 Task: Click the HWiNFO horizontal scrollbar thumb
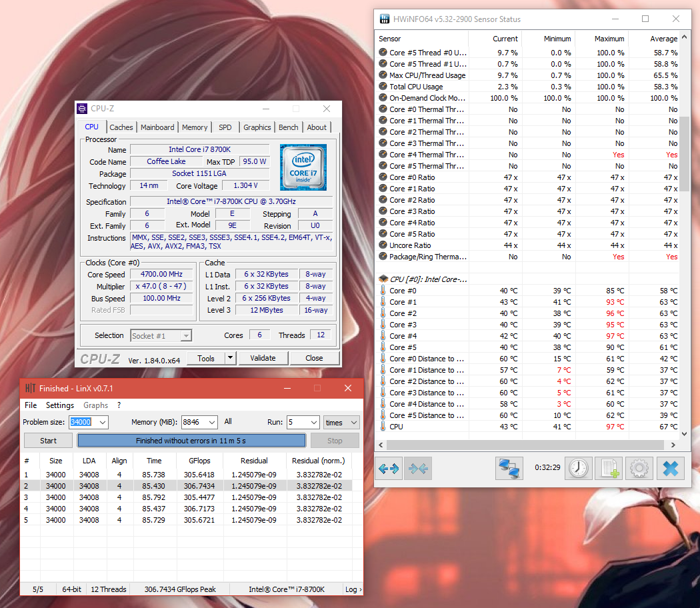(x=525, y=445)
